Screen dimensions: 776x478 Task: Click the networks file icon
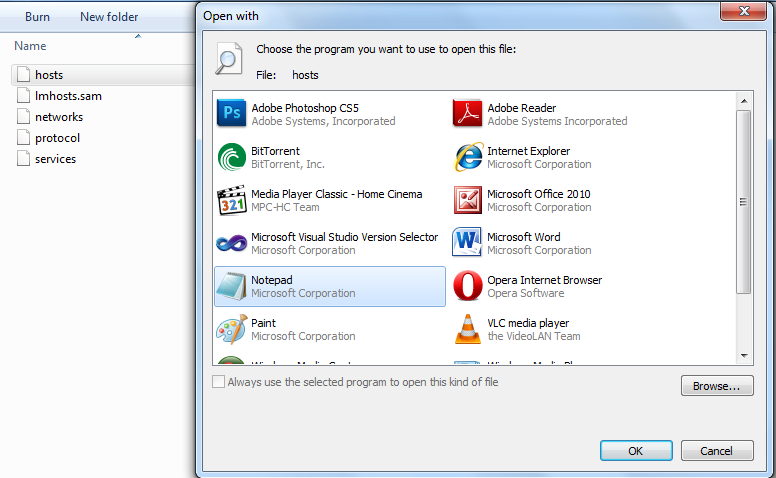pos(23,116)
